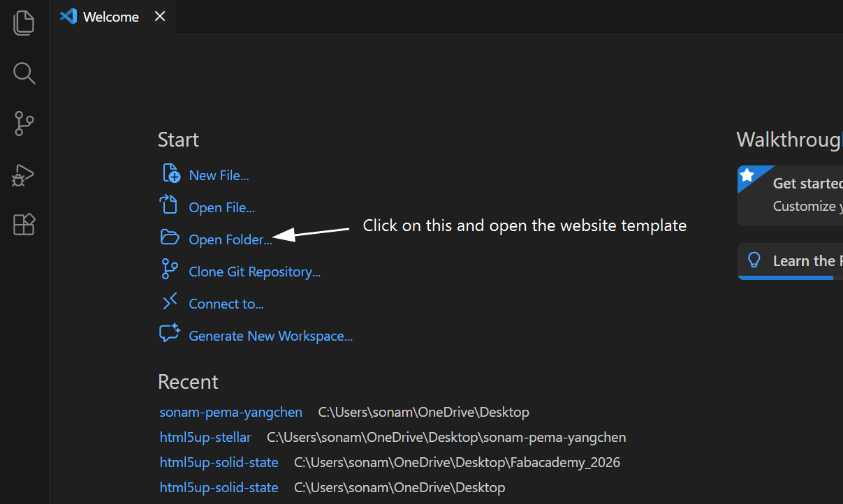843x504 pixels.
Task: Open the Explorer view
Action: tap(24, 22)
